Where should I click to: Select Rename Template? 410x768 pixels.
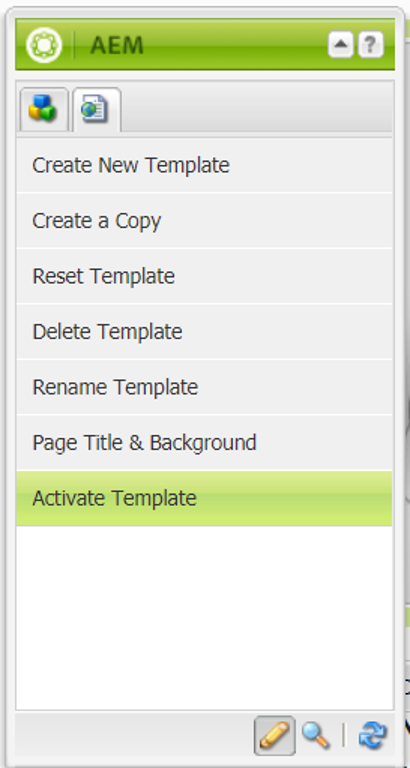204,387
